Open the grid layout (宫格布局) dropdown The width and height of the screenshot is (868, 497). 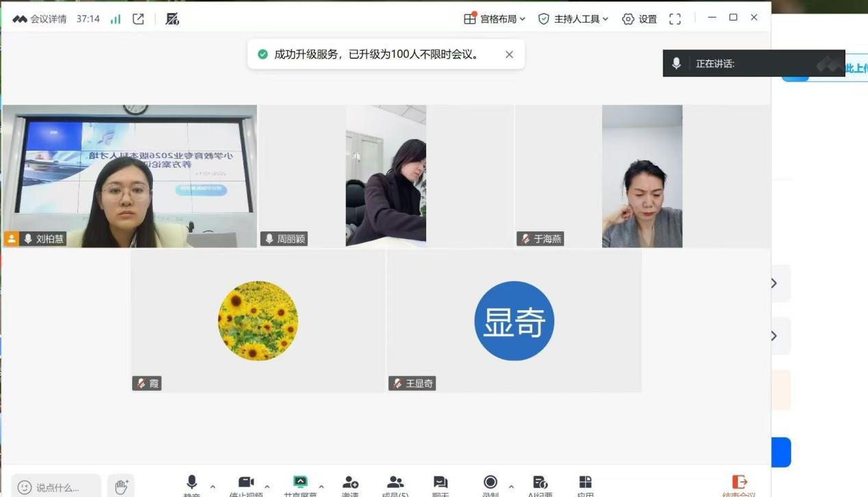coord(495,19)
